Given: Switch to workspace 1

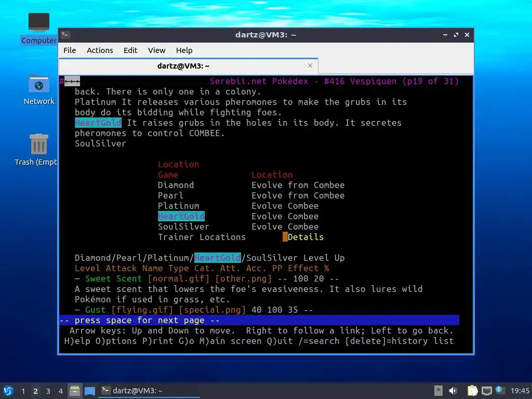Looking at the screenshot, I should pos(23,391).
